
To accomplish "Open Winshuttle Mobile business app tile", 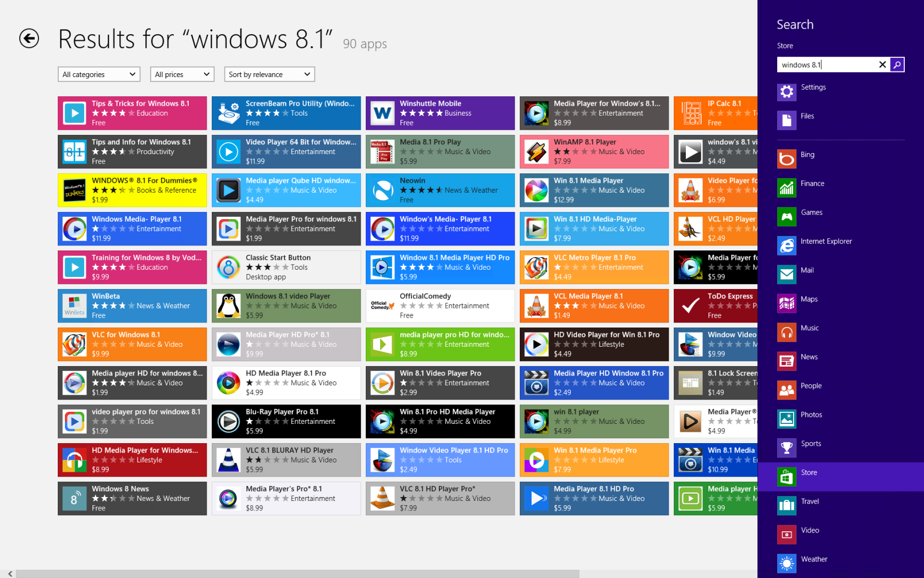I will pos(440,113).
